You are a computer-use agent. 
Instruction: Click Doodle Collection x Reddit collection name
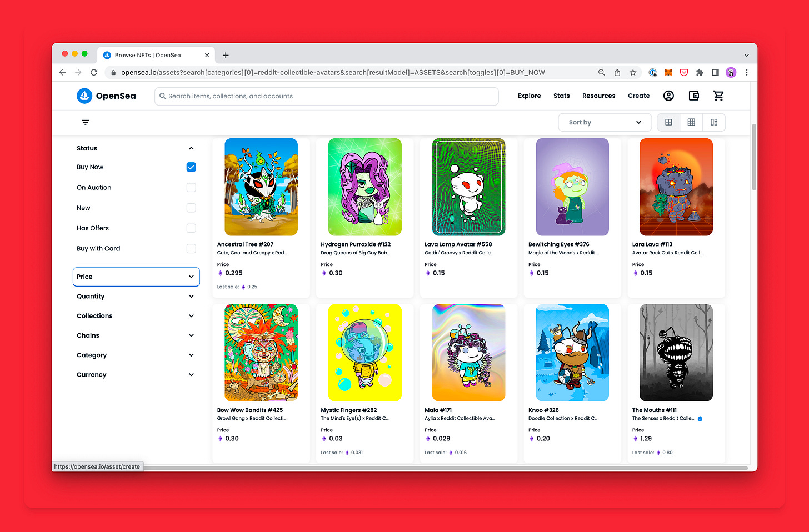click(562, 419)
